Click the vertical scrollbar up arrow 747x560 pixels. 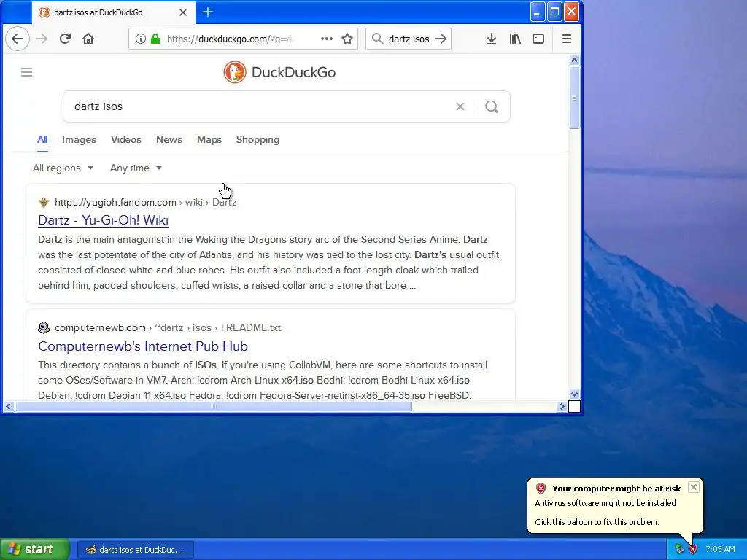click(574, 60)
